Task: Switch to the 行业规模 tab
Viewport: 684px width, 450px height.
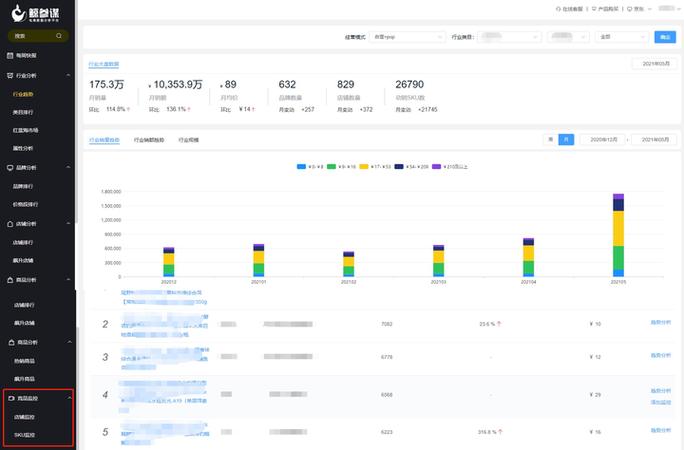Action: click(x=188, y=140)
